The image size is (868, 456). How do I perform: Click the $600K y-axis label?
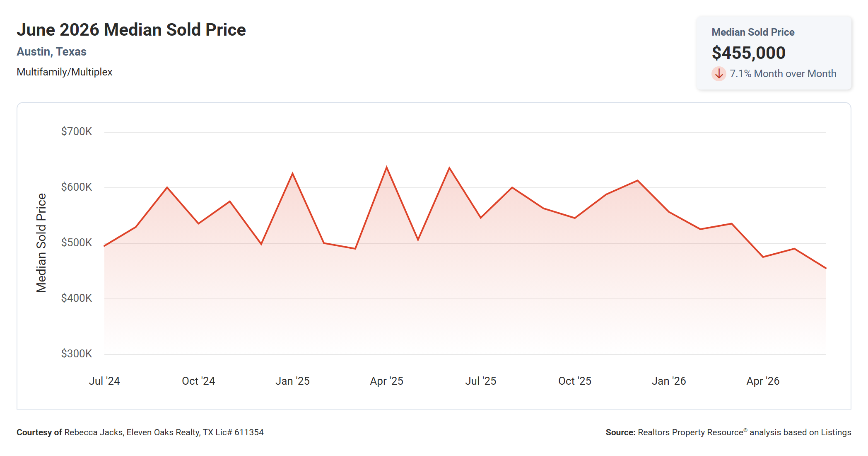tap(77, 187)
